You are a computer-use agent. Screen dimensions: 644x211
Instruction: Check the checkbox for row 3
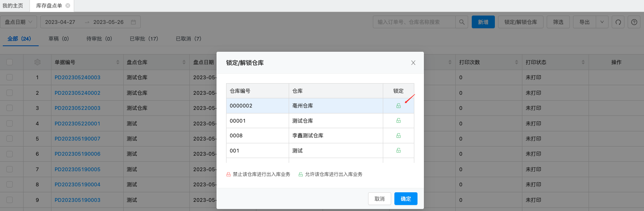(10, 108)
